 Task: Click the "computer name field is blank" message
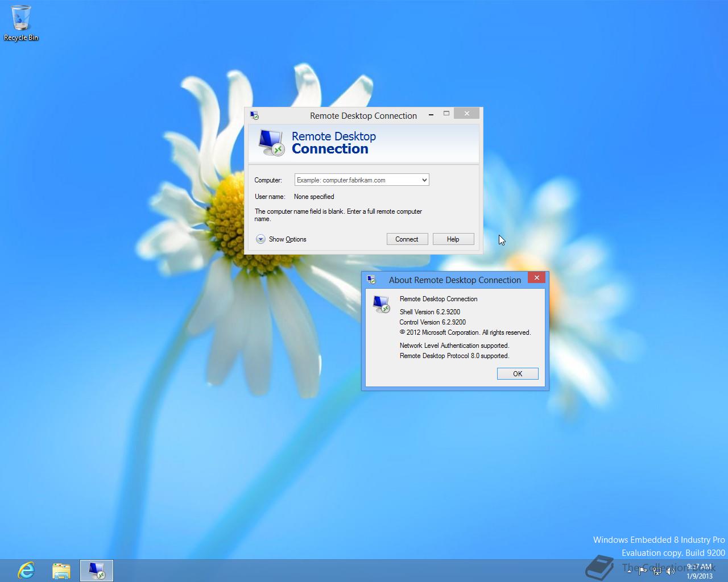(x=338, y=215)
